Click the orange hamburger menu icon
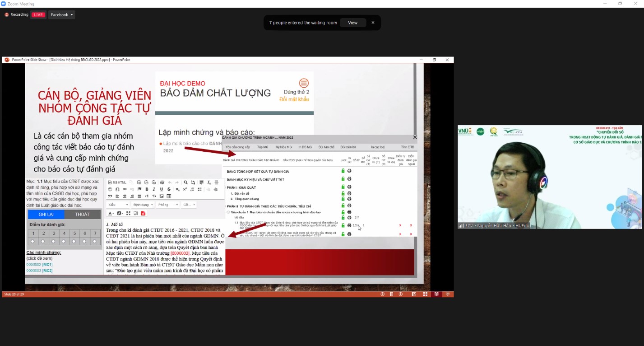The width and height of the screenshot is (644, 346). coord(304,83)
